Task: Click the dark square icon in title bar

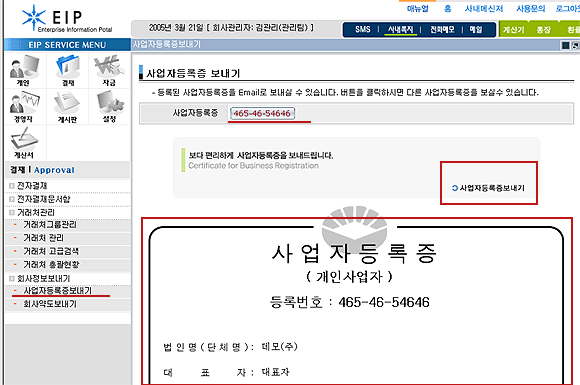Action: click(566, 45)
